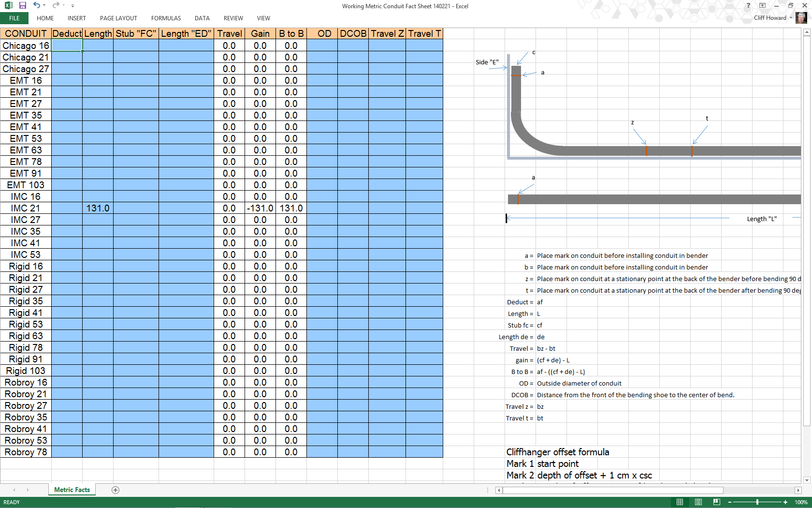Undo the last action
This screenshot has width=812, height=508.
click(x=35, y=5)
